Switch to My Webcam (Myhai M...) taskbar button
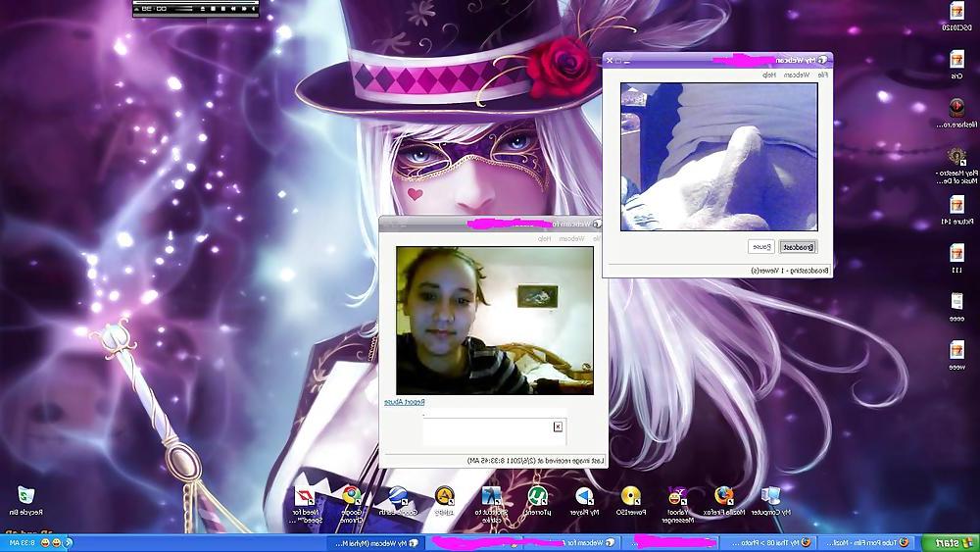This screenshot has width=980, height=552. click(x=375, y=542)
